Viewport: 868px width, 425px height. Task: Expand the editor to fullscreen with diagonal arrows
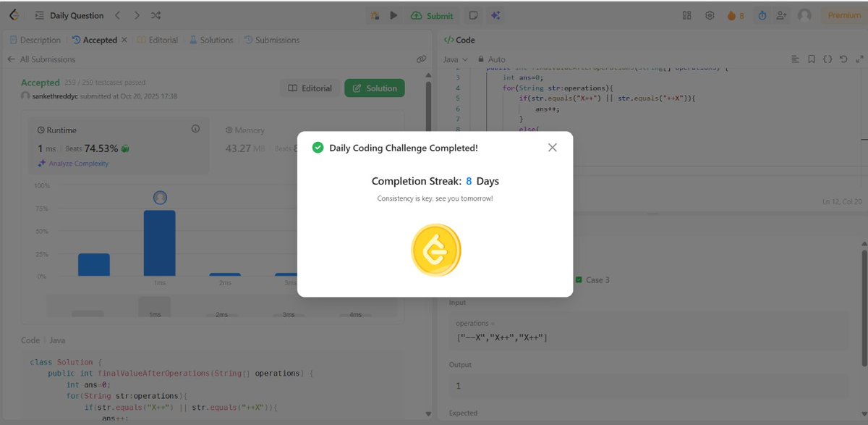[x=859, y=59]
